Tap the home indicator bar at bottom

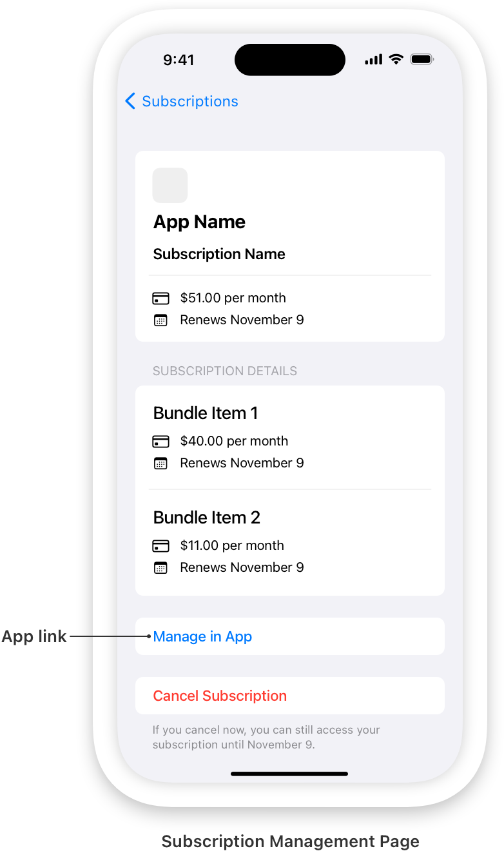pos(289,774)
